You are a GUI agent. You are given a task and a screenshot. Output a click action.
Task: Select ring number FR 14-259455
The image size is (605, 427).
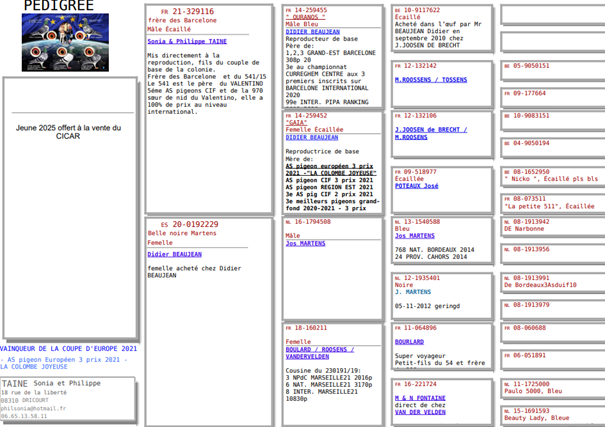306,10
